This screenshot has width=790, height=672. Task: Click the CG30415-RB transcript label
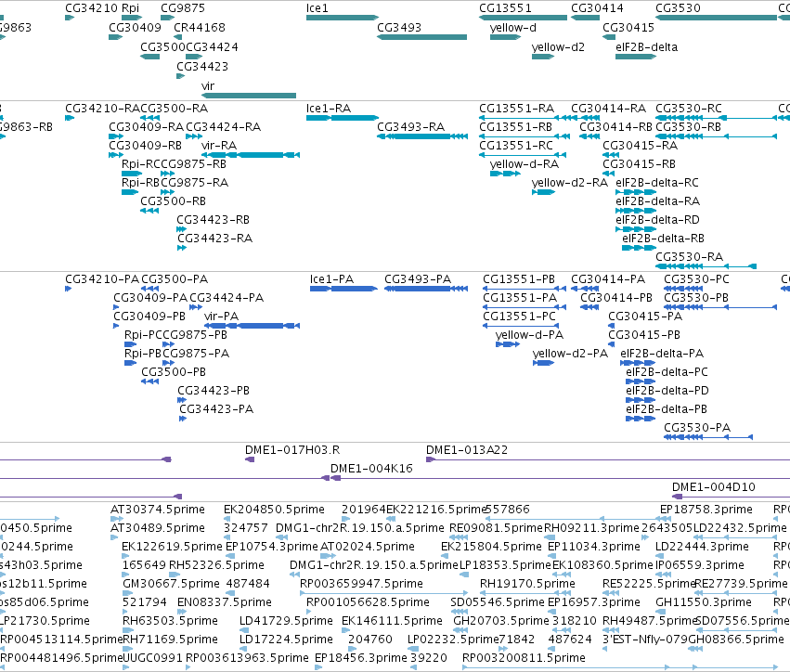coord(639,164)
